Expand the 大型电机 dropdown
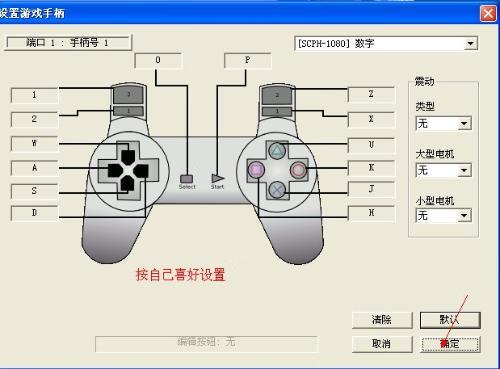Viewport: 500px width, 369px height. coord(443,170)
